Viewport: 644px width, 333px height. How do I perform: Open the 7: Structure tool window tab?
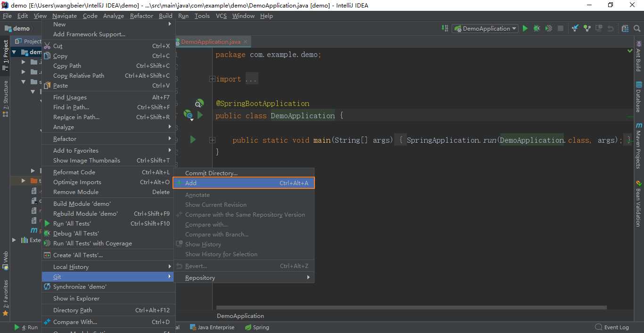click(x=5, y=98)
